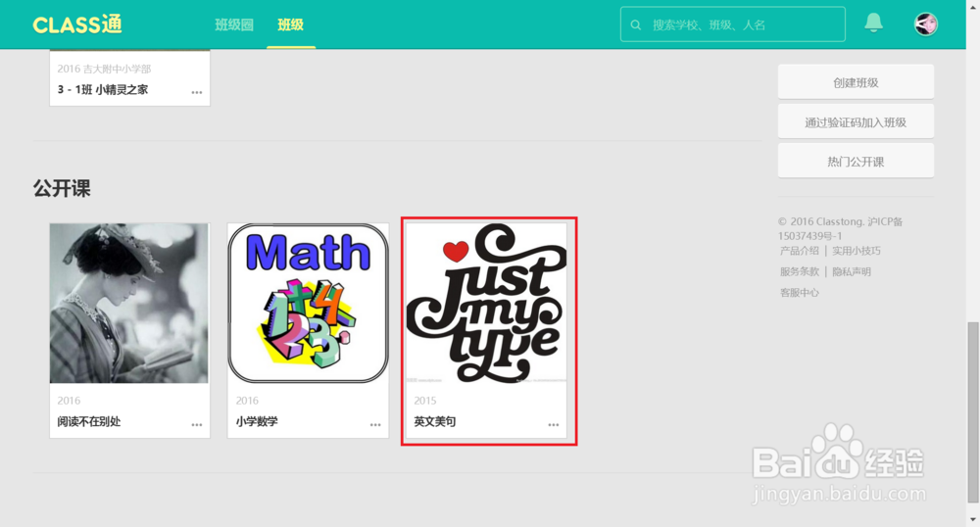Click the search magnifier icon

click(636, 24)
